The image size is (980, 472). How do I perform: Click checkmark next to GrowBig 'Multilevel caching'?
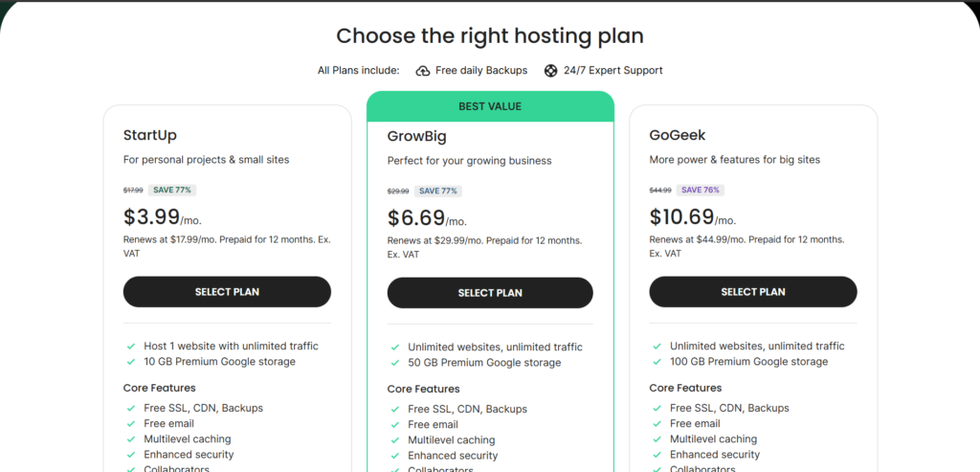(x=394, y=440)
